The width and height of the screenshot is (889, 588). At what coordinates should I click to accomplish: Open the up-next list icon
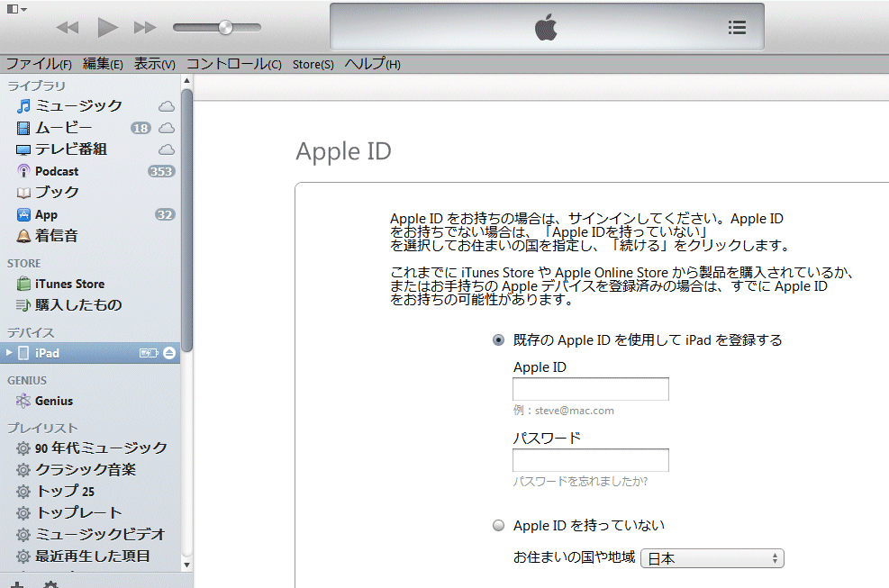click(737, 28)
